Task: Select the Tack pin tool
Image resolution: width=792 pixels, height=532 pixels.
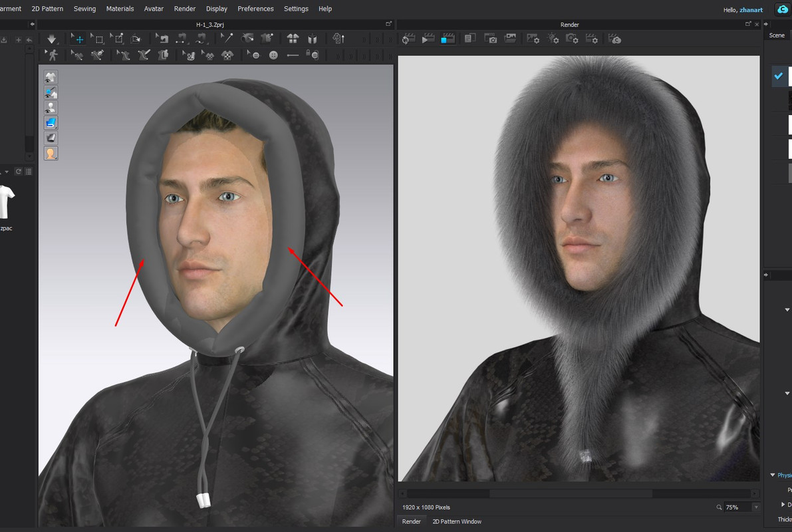Action: pos(227,39)
